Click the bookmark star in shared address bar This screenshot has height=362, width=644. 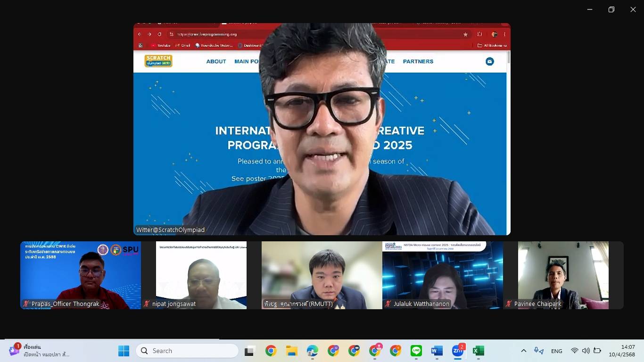465,34
